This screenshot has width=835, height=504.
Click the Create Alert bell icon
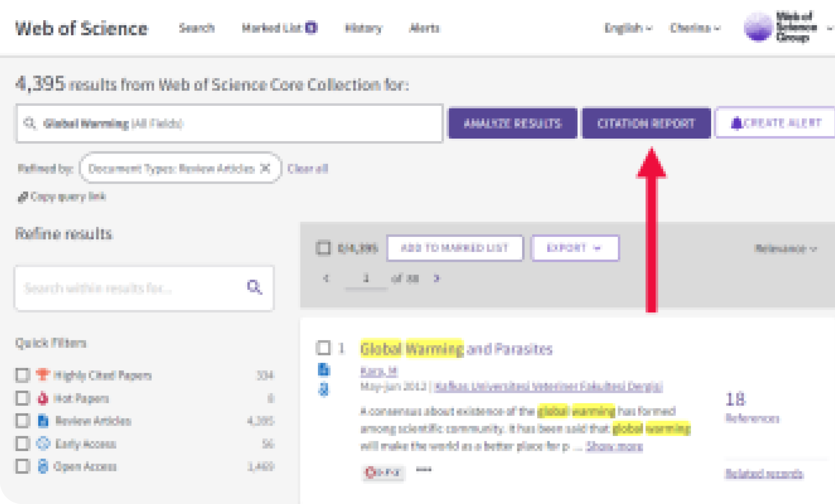736,123
